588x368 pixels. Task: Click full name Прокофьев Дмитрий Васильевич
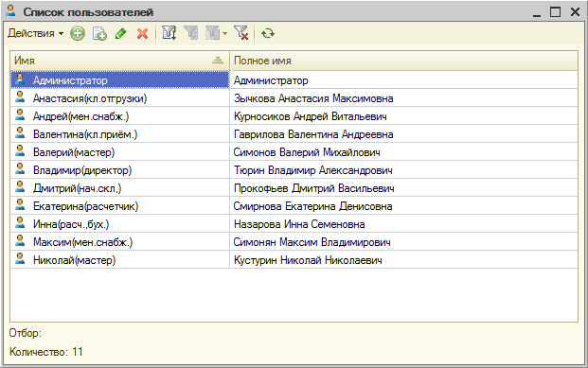click(x=313, y=188)
